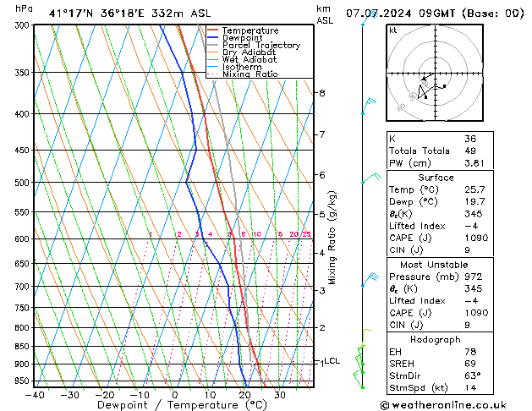Click the red Temperature legend line
The height and width of the screenshot is (411, 532).
(x=213, y=30)
